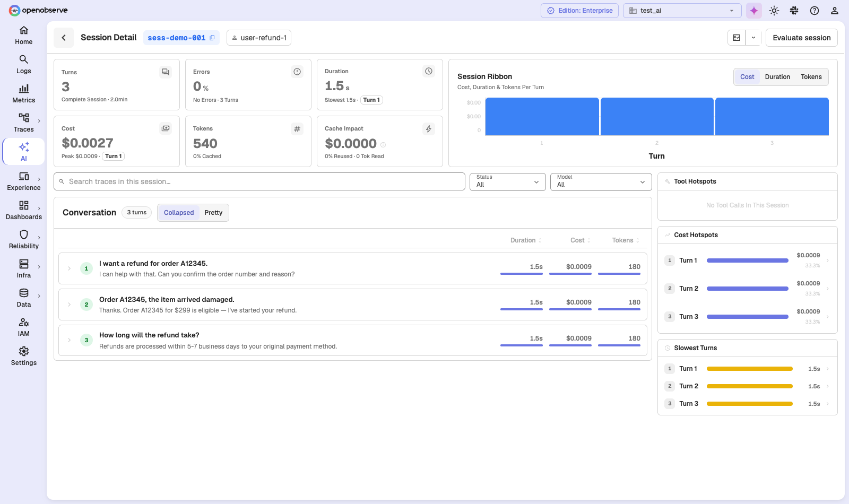Copy session ID sess-demo-001
The image size is (849, 504).
pos(212,38)
